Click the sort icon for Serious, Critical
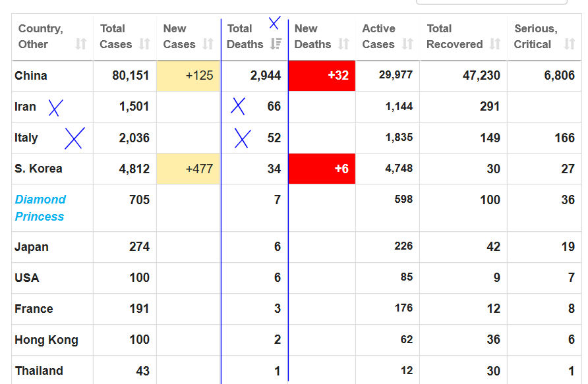 pos(570,44)
